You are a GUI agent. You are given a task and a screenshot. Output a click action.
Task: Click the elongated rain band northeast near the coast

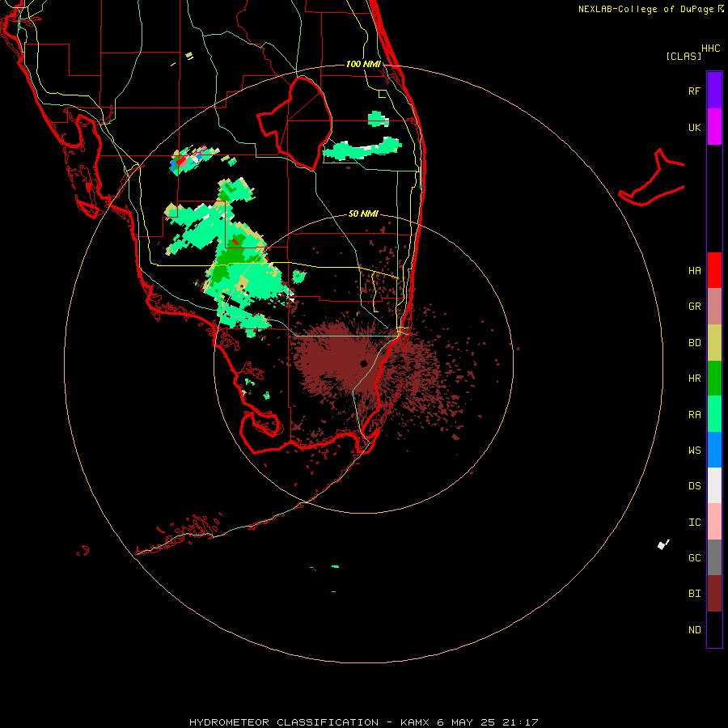point(362,149)
